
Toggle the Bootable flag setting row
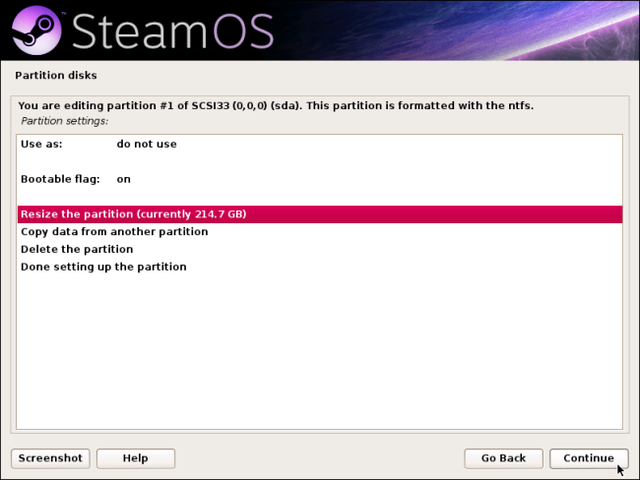pyautogui.click(x=320, y=179)
